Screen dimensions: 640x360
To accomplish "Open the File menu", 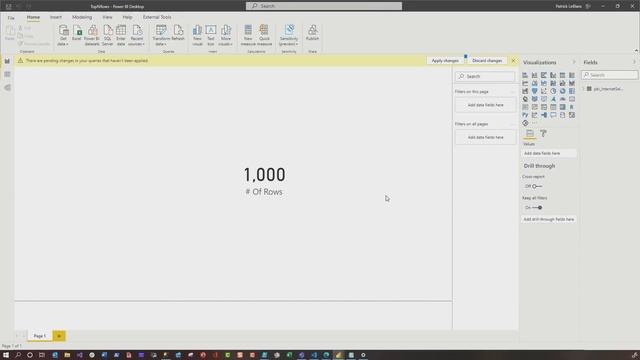I will coord(11,18).
